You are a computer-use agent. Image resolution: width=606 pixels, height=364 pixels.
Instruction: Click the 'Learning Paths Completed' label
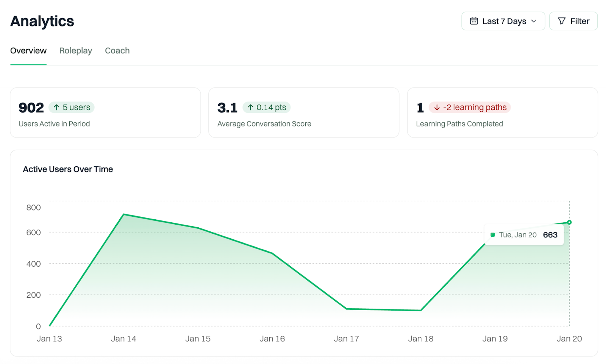tap(459, 124)
